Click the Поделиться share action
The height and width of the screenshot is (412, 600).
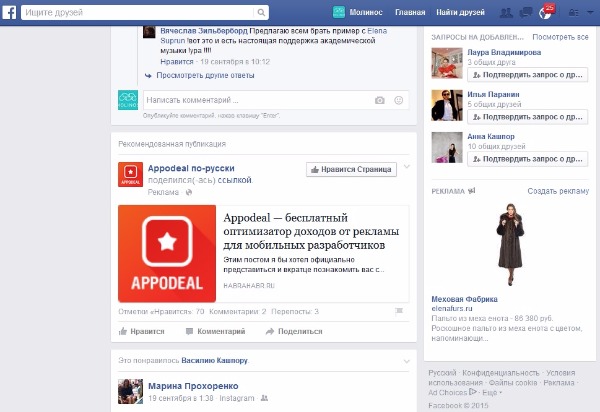[294, 331]
